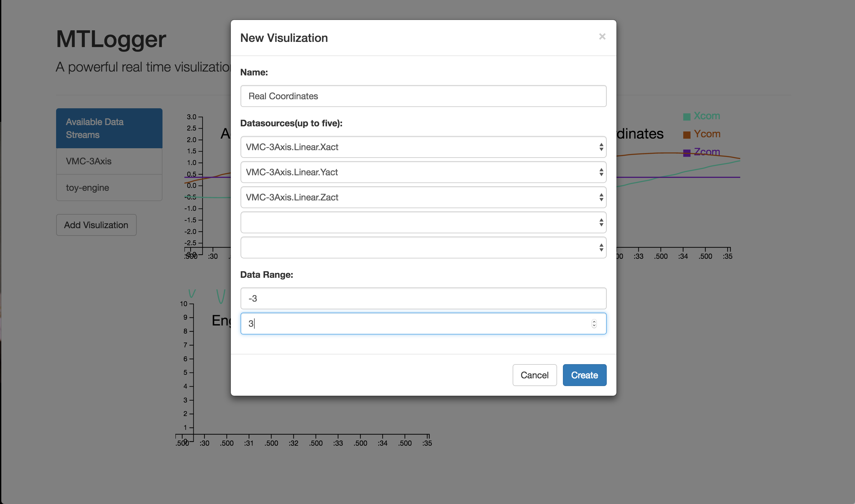Viewport: 855px width, 504px height.
Task: Click the orange Ycom legend swatch
Action: [686, 135]
